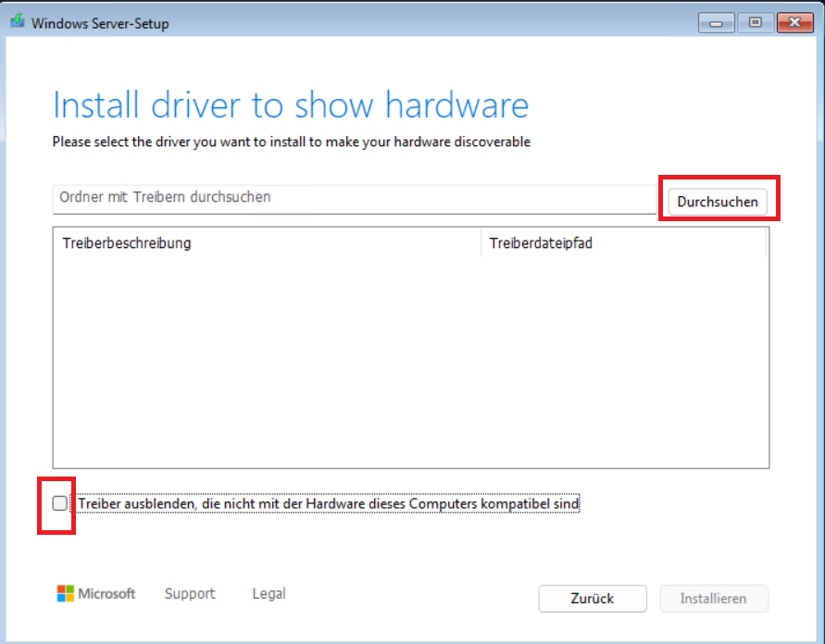Maximize the setup window
825x644 pixels.
pyautogui.click(x=756, y=22)
